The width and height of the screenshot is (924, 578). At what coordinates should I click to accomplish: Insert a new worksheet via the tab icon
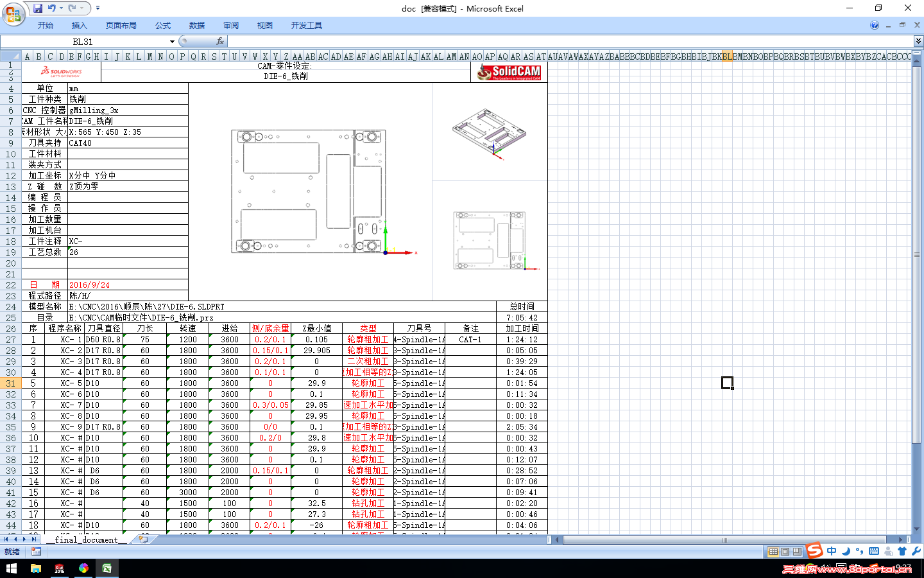point(143,540)
